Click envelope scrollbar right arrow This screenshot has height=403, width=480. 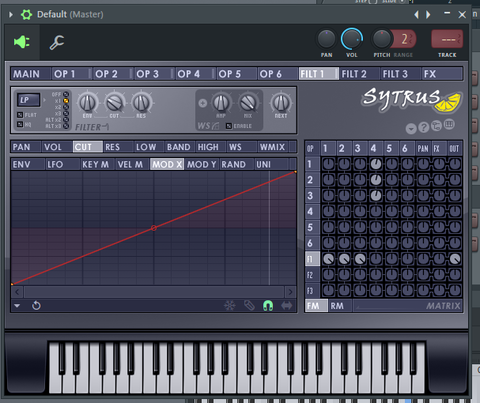coord(290,292)
